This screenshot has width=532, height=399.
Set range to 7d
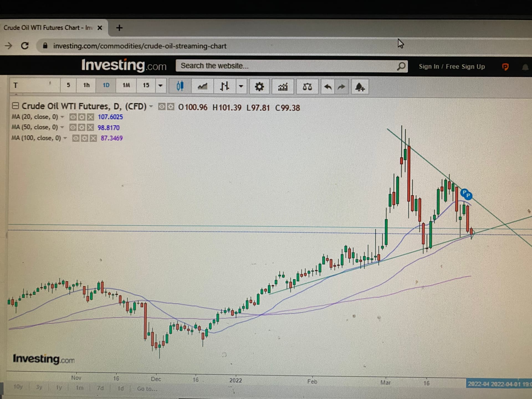[100, 388]
